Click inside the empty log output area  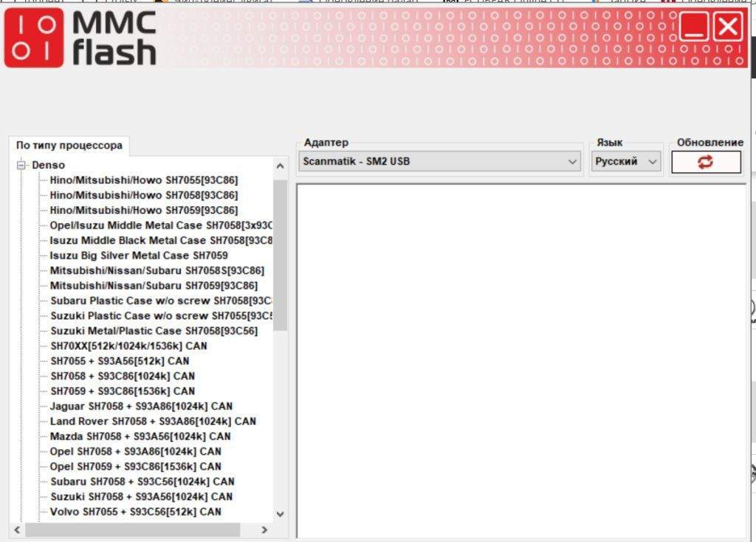click(521, 360)
